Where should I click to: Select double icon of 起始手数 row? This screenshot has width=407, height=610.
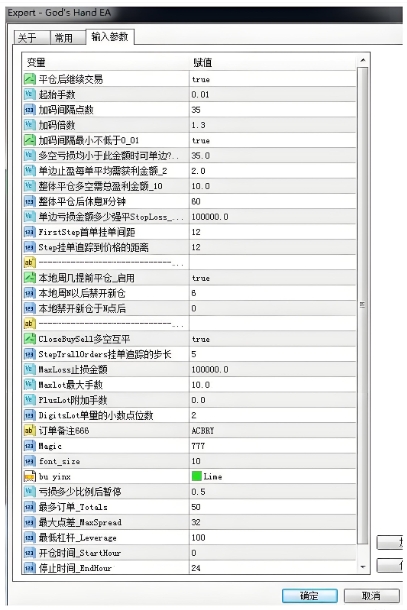(30, 94)
